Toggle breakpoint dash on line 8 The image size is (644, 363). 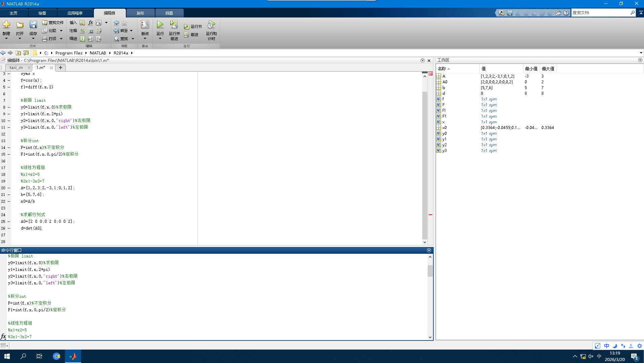(x=9, y=107)
